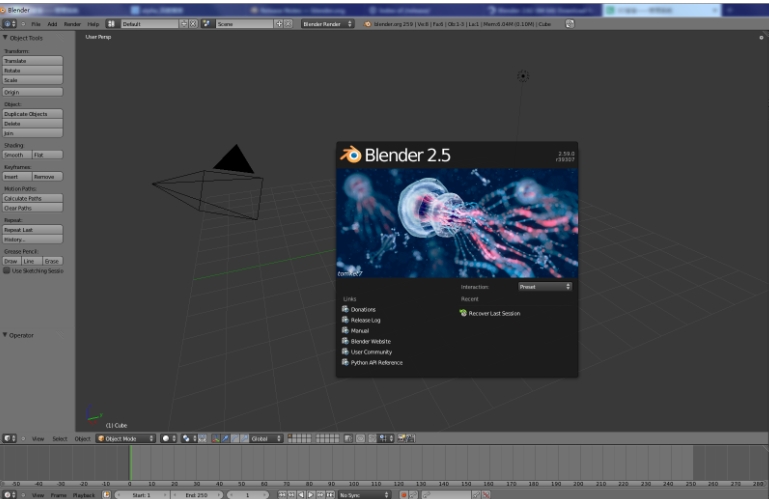Enable the scale manipulator icon

pos(244,438)
